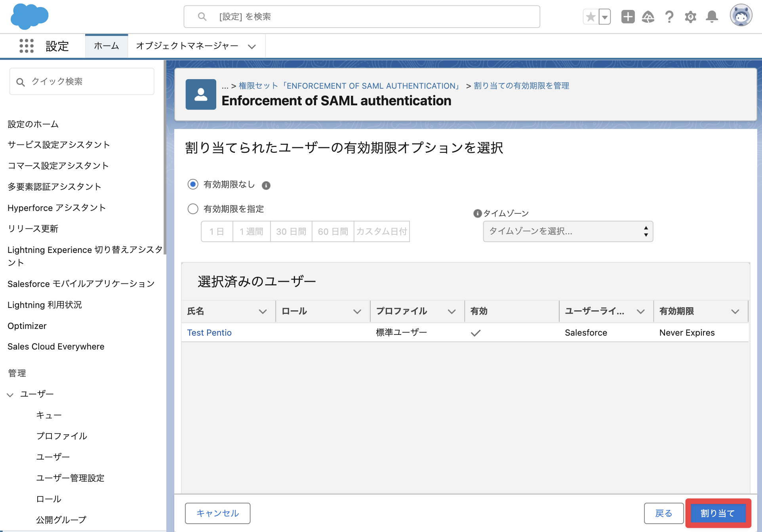Click the Salesforce cloud logo
The height and width of the screenshot is (532, 762).
click(30, 17)
